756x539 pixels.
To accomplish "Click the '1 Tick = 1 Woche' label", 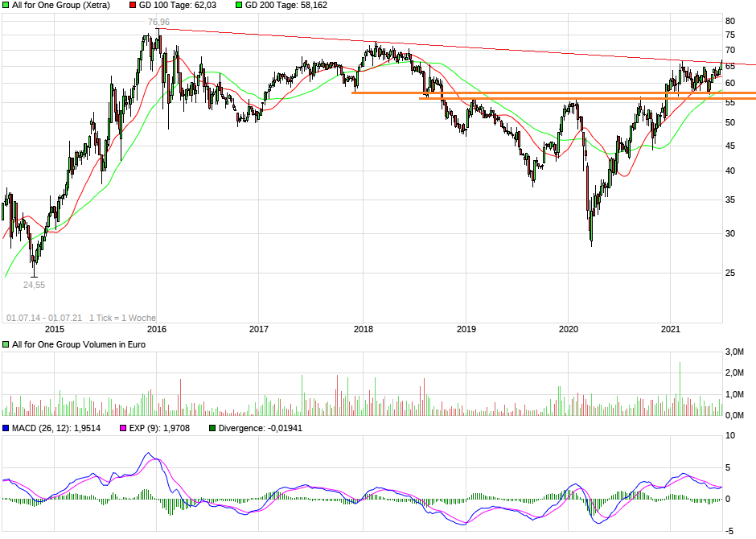I will [122, 318].
